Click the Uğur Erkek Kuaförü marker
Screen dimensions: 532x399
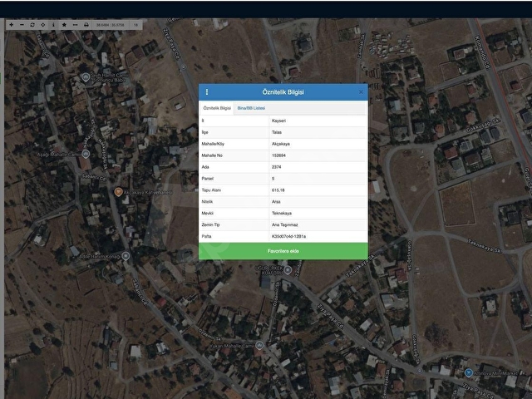pyautogui.click(x=288, y=270)
